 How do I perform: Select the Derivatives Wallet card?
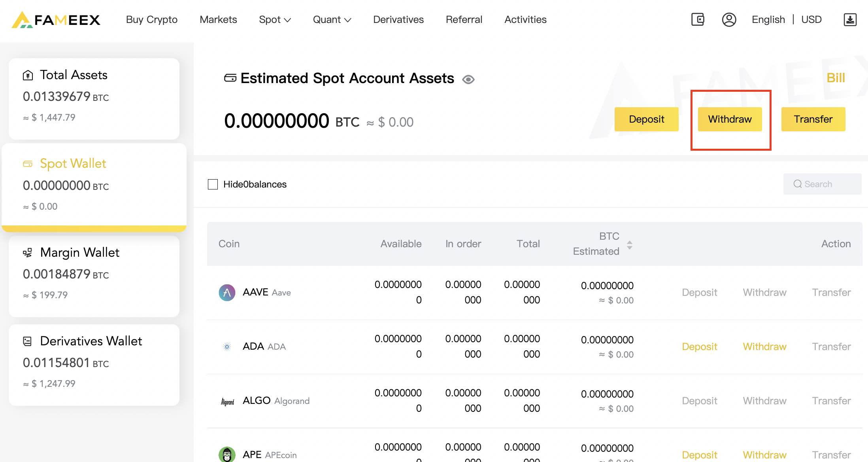pos(94,365)
